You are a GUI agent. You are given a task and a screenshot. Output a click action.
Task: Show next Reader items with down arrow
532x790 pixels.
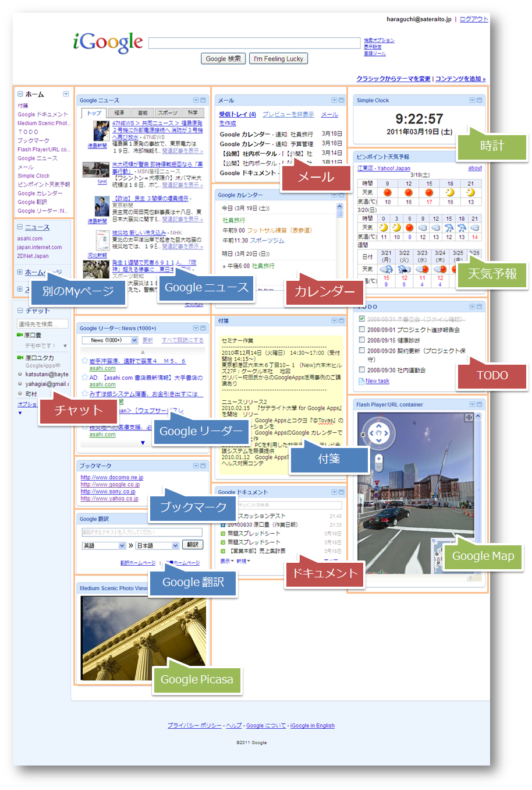click(143, 443)
